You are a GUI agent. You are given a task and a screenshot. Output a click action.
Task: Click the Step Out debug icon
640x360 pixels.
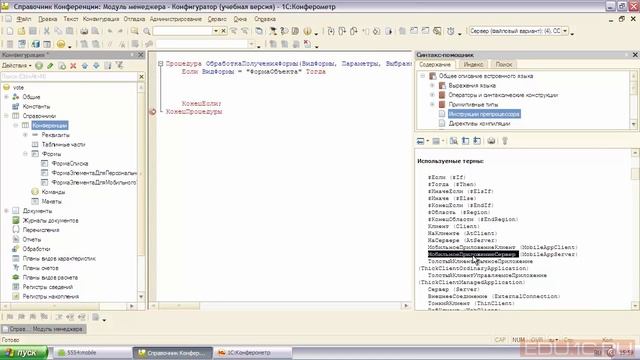coord(353,31)
